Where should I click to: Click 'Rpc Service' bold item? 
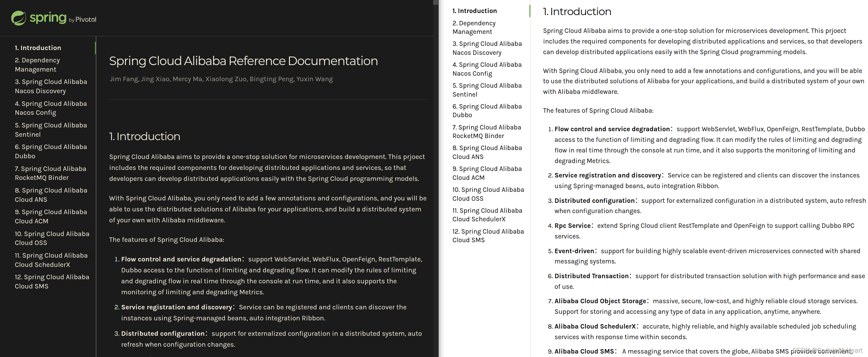click(573, 226)
